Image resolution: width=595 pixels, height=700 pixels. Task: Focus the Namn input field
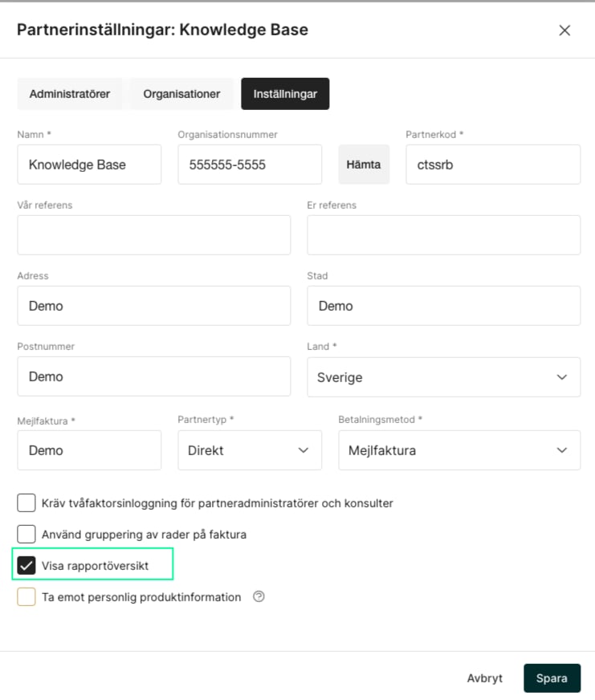[x=89, y=165]
